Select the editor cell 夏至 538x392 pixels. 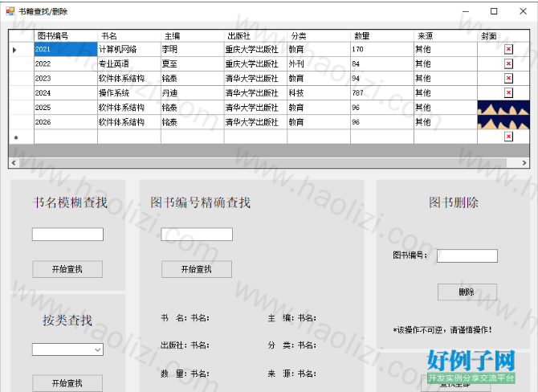(x=192, y=63)
